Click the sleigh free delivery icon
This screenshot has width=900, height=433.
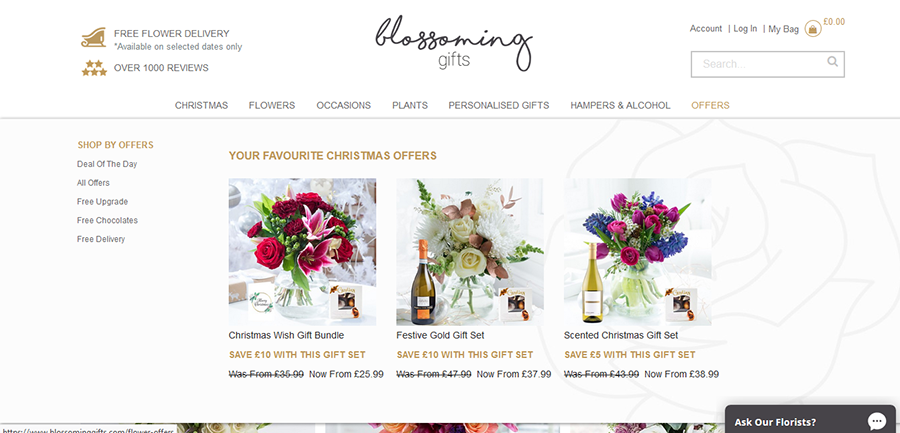point(93,37)
